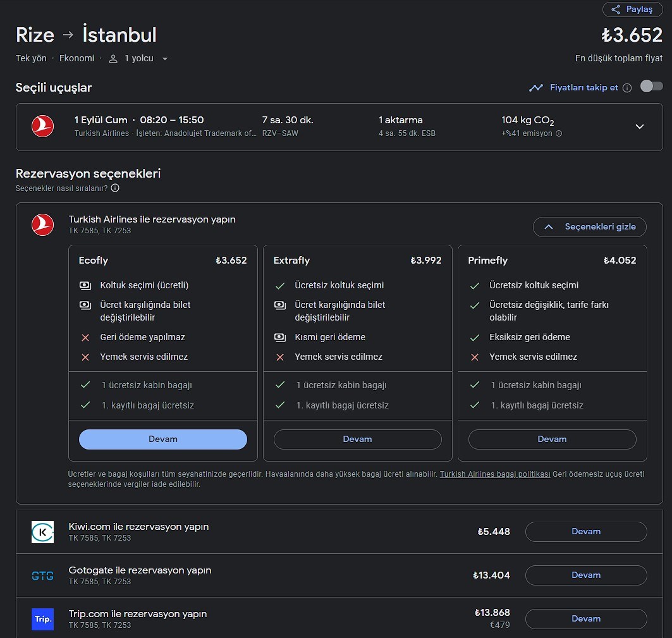
Task: Click info icon next to Fiyatları takip et
Action: [x=627, y=88]
